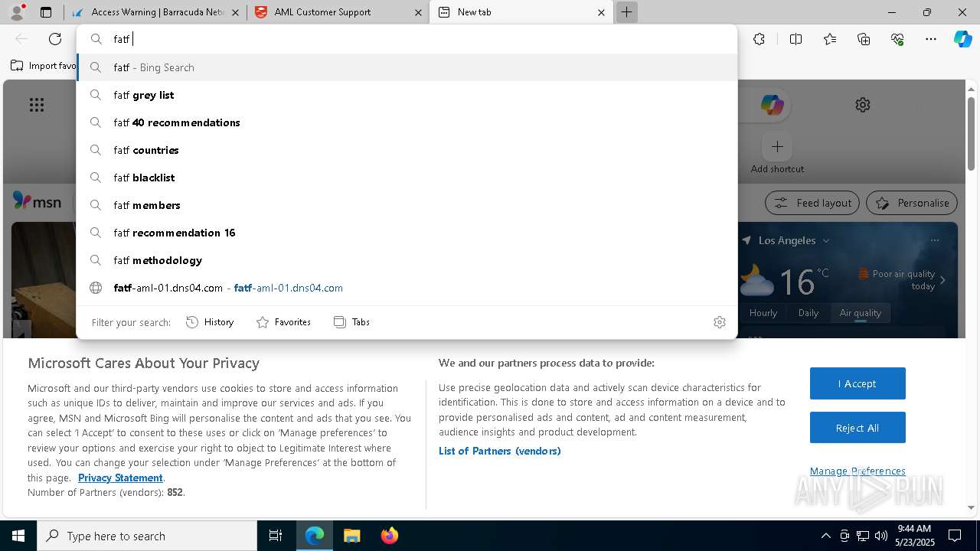Click the Add shortcut plus tile
This screenshot has width=980, height=551.
click(777, 146)
